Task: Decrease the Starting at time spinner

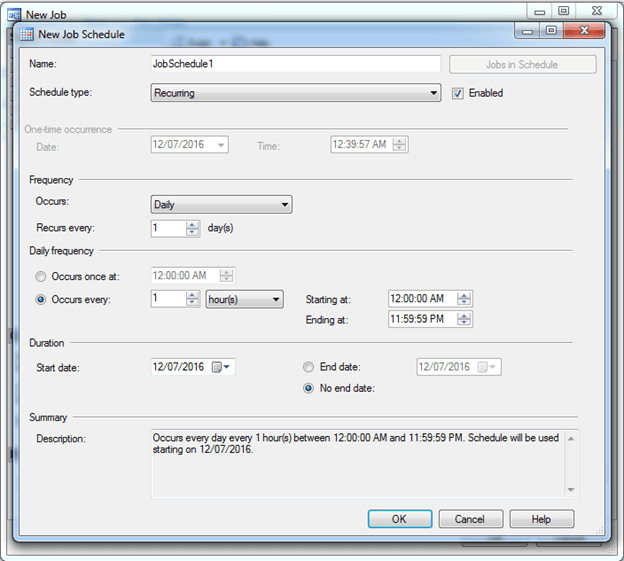Action: coord(464,302)
